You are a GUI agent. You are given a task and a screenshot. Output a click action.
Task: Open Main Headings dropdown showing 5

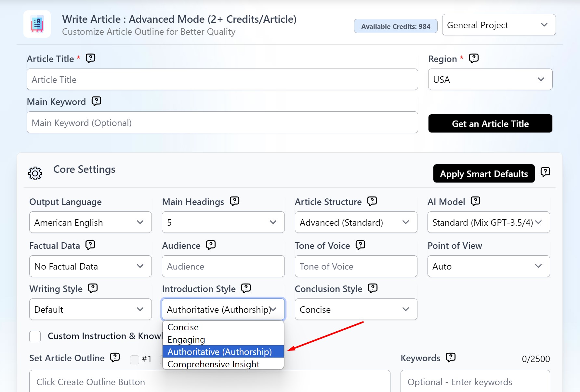point(223,222)
